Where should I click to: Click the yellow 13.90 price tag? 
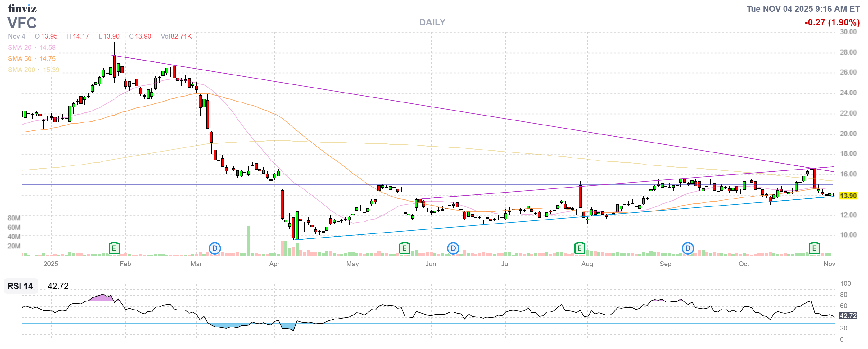click(x=848, y=196)
